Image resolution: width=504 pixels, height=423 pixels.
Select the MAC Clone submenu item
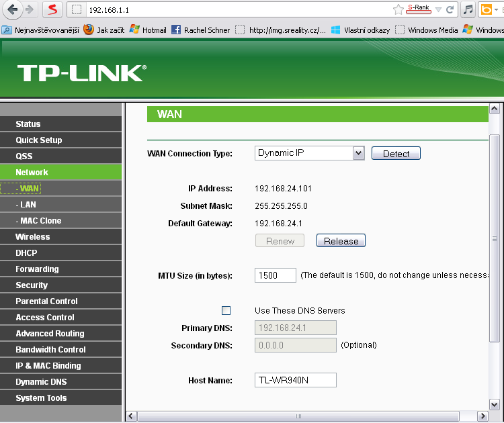click(60, 221)
